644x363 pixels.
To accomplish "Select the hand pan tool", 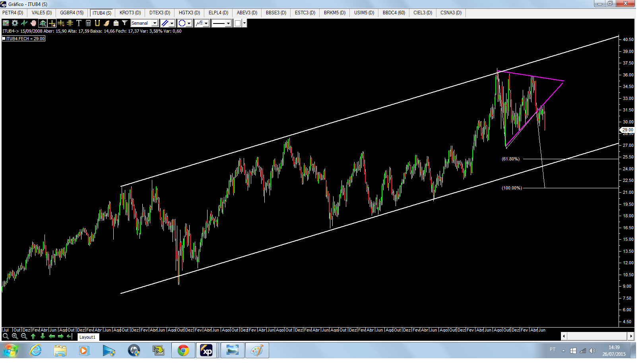I will click(33, 23).
